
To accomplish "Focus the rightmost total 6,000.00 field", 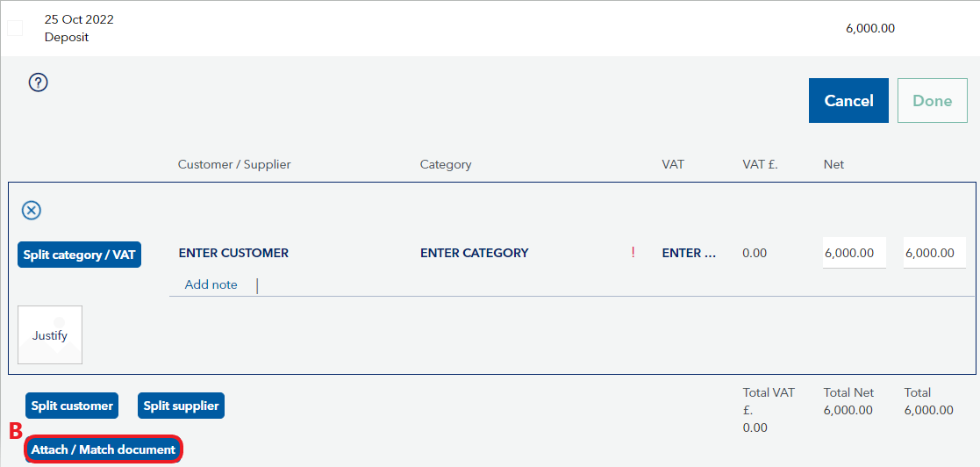I will tap(935, 253).
